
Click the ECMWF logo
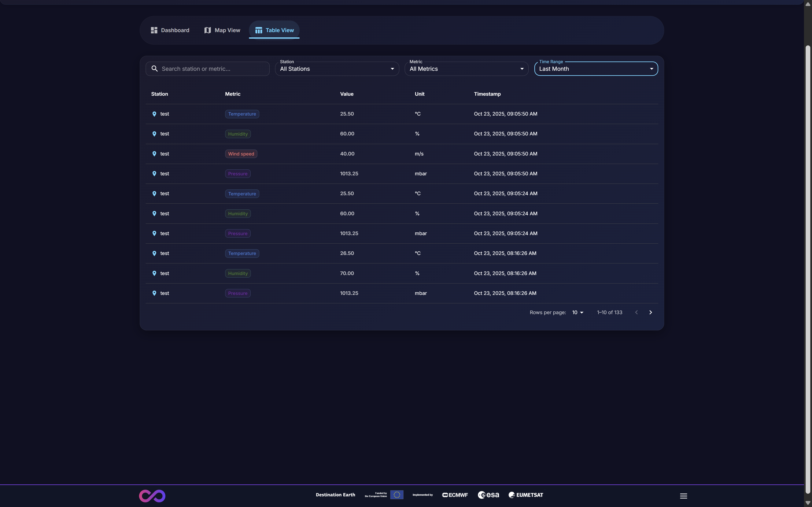click(x=455, y=495)
